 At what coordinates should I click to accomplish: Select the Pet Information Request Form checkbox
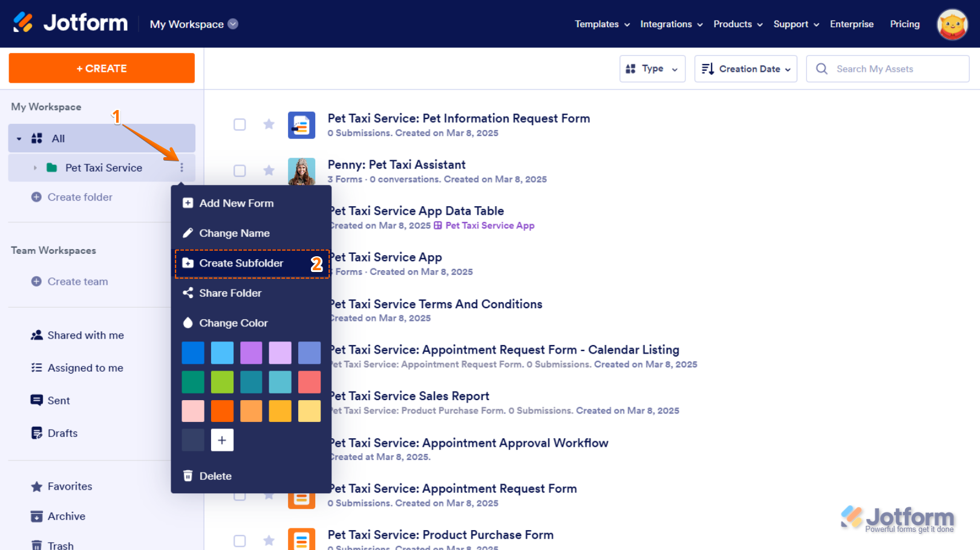(x=240, y=125)
